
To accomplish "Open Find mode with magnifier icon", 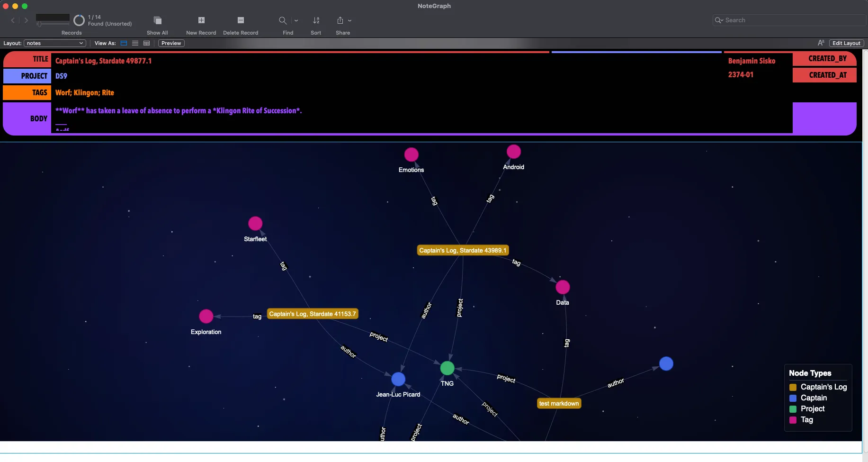I will (283, 20).
